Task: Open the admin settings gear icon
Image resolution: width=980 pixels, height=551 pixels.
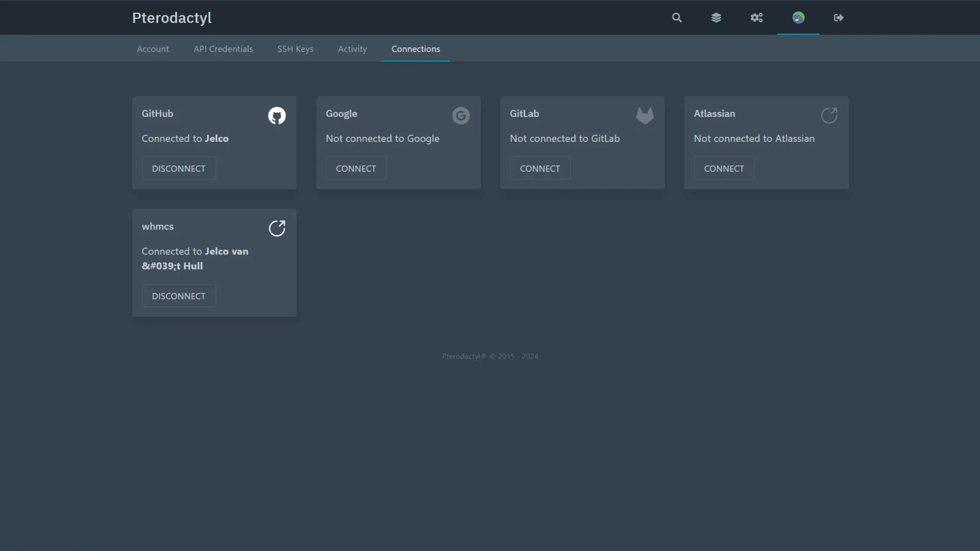Action: [756, 17]
